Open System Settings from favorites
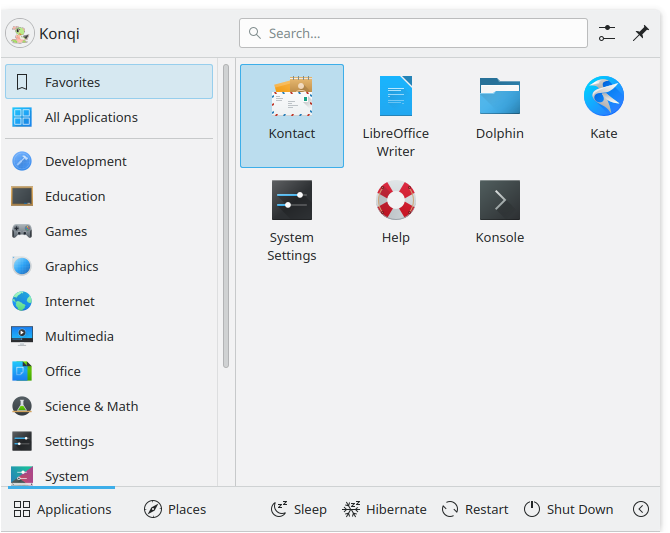670x533 pixels. point(292,220)
